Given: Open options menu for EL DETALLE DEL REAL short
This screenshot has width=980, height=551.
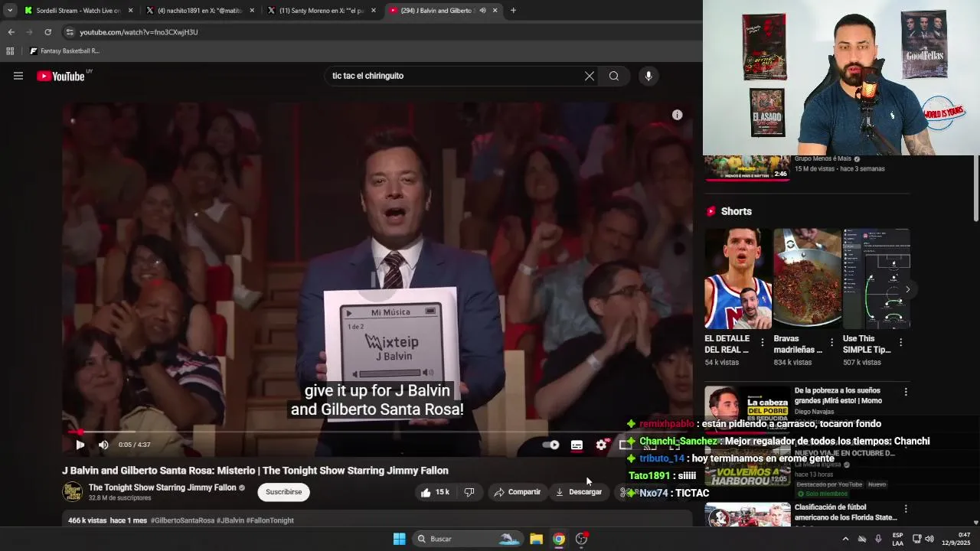Looking at the screenshot, I should (762, 343).
